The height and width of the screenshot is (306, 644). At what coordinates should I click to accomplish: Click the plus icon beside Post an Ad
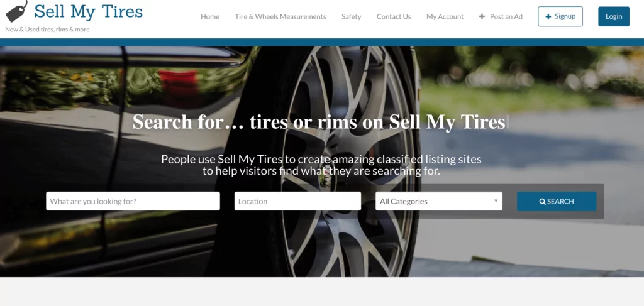[x=482, y=16]
